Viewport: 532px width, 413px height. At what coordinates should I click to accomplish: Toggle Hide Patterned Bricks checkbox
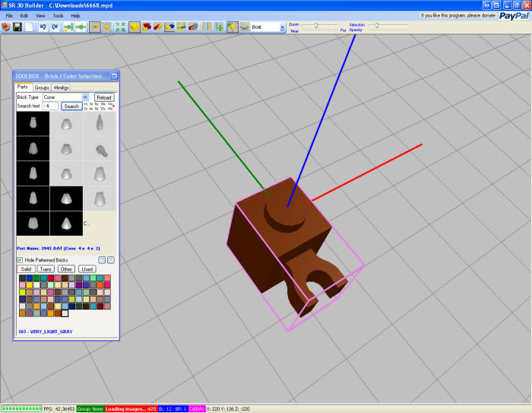[21, 260]
